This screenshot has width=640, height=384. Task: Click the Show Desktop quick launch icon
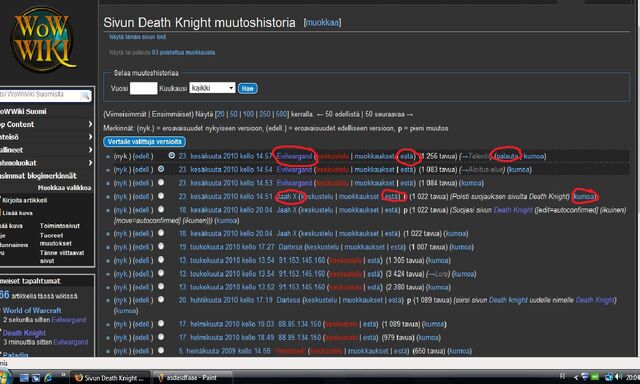point(24,378)
